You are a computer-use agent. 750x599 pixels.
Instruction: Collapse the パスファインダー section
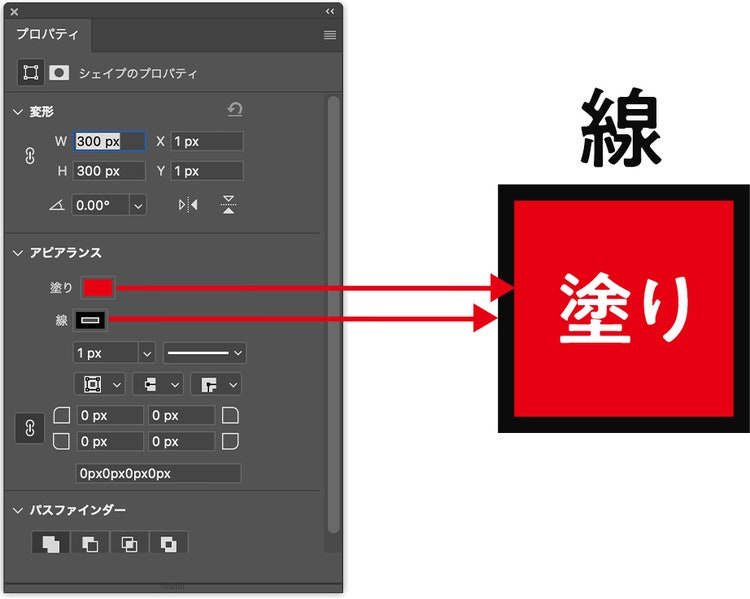18,510
